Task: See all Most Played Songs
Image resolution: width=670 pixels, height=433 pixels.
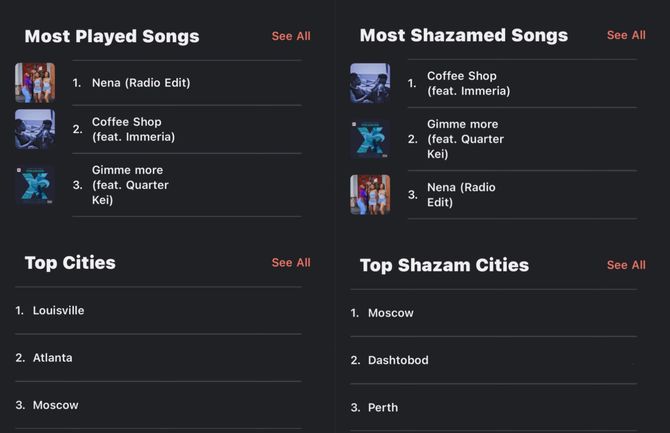Action: point(291,36)
